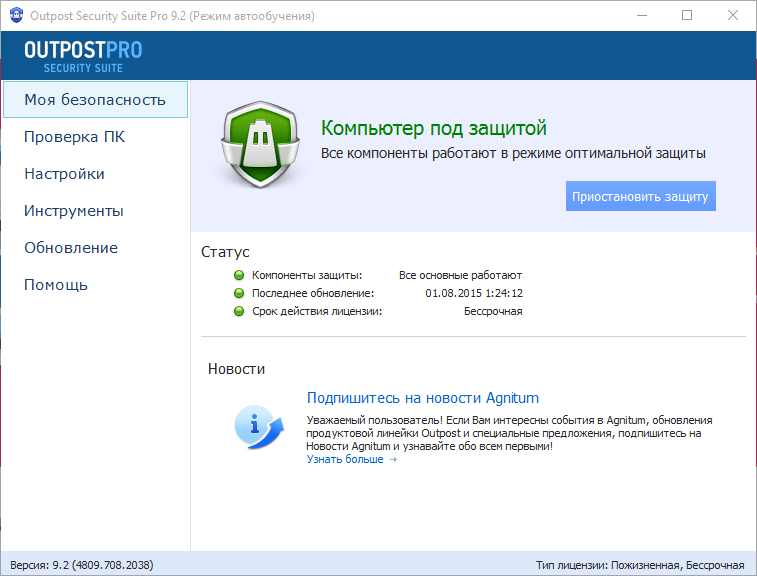Viewport: 757px width, 576px height.
Task: Click the Тип лицензии status bar entry
Action: click(640, 565)
